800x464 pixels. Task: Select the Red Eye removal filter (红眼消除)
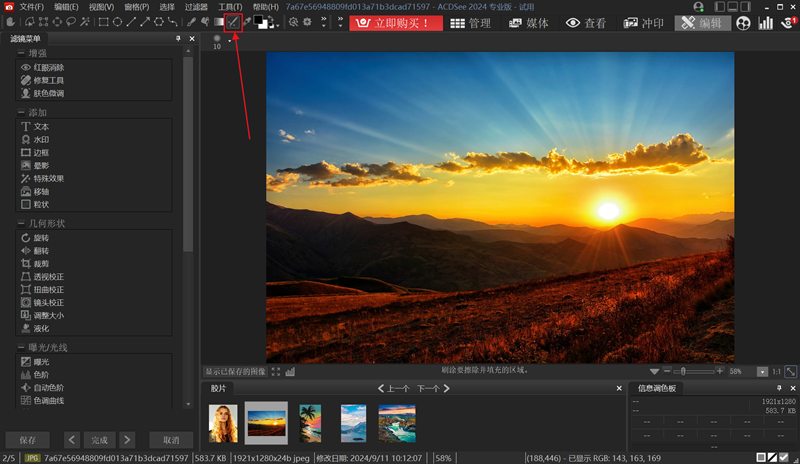pyautogui.click(x=48, y=68)
